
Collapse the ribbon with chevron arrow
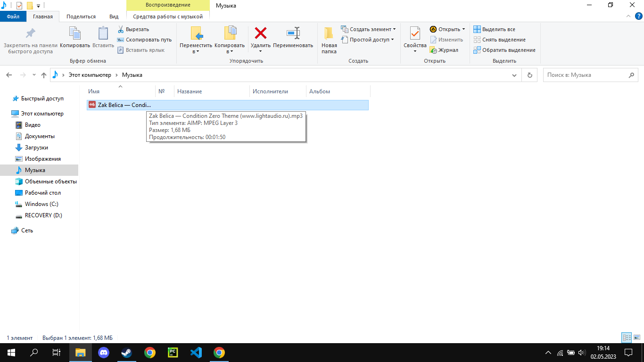tap(627, 16)
